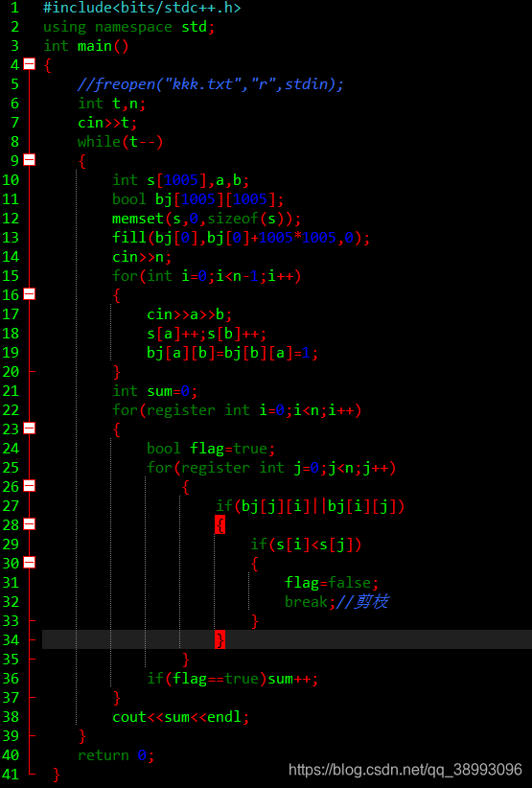Click the 'while(t--)' statement
The image size is (532, 788).
click(x=121, y=142)
